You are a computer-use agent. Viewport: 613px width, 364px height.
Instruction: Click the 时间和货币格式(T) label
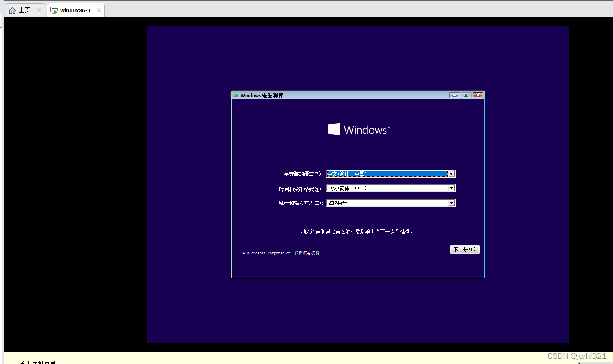pyautogui.click(x=301, y=189)
